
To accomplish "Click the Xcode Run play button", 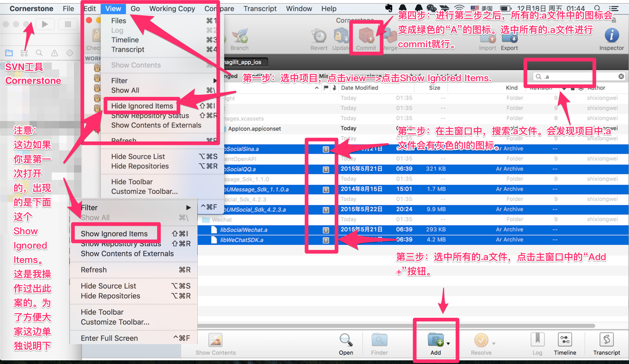I will (45, 24).
